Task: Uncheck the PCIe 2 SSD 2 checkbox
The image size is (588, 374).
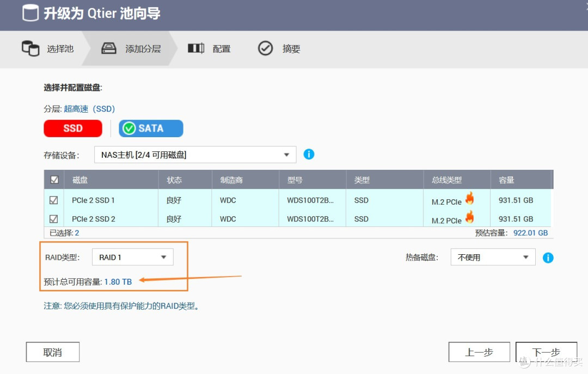Action: [x=53, y=219]
